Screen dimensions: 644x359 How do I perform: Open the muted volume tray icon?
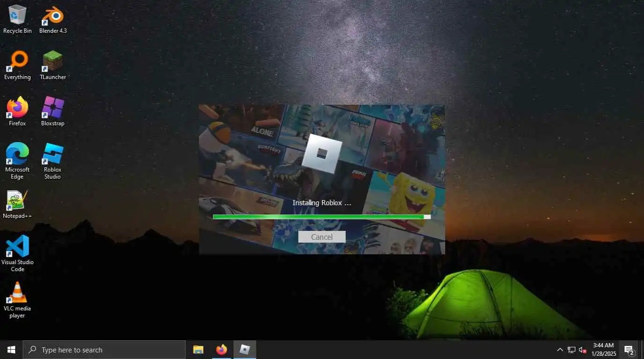coord(583,350)
